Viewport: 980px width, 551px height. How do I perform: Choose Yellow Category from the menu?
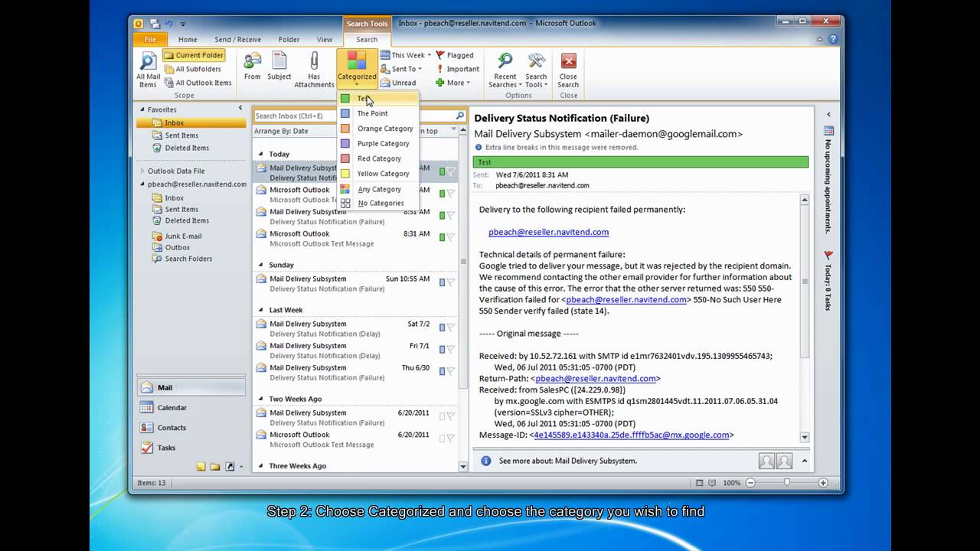(378, 174)
